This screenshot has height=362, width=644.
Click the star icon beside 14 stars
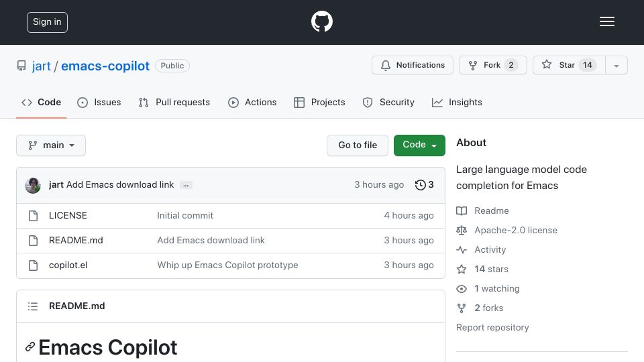(x=462, y=269)
